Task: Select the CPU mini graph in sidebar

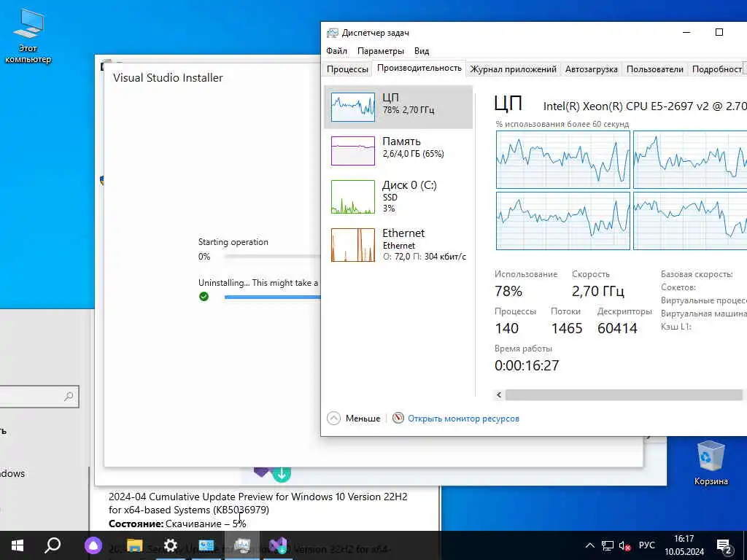Action: pyautogui.click(x=353, y=107)
